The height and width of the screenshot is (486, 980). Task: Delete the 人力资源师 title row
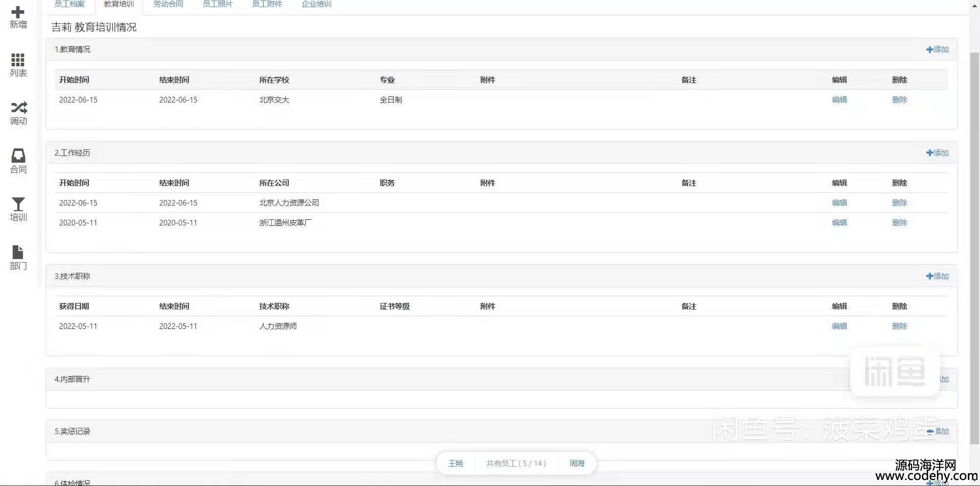tap(899, 326)
